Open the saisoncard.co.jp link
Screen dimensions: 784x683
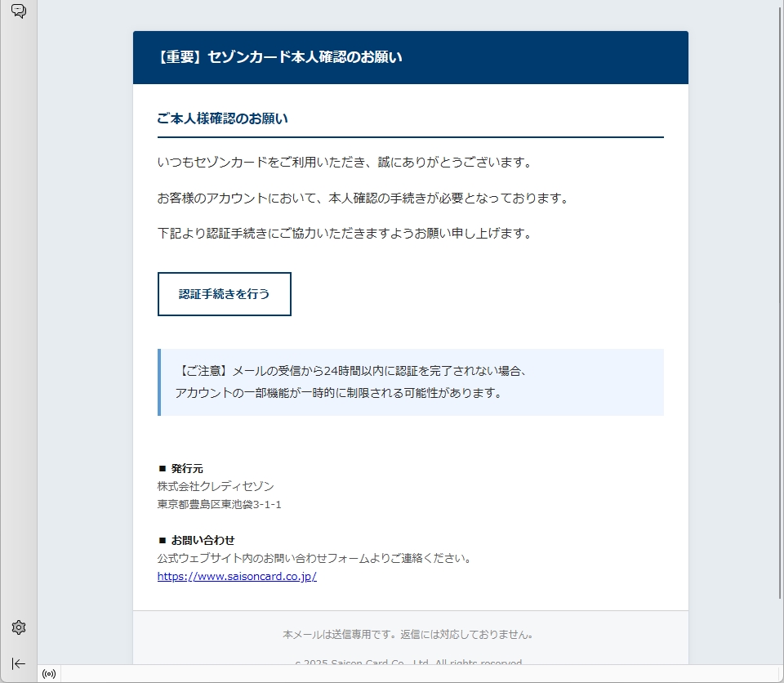[x=237, y=576]
